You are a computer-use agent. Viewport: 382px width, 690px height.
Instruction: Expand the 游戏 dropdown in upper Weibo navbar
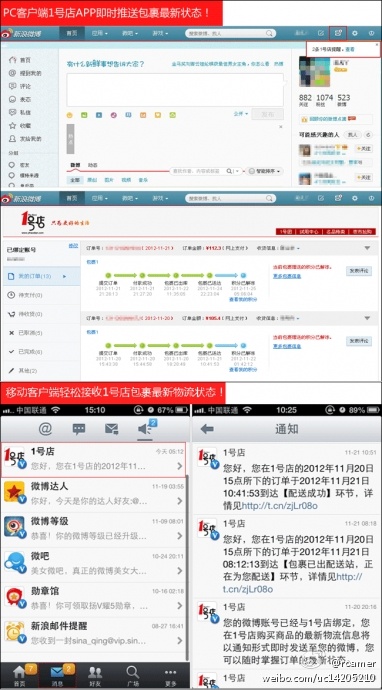pyautogui.click(x=160, y=33)
